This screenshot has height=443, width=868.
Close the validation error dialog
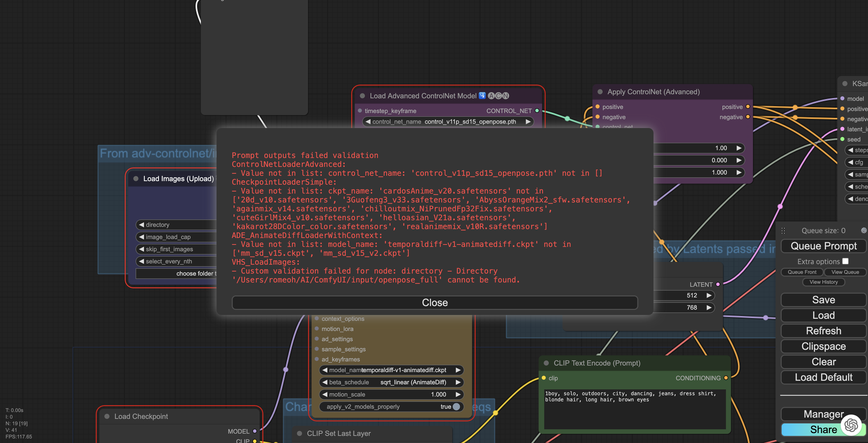[x=435, y=303]
